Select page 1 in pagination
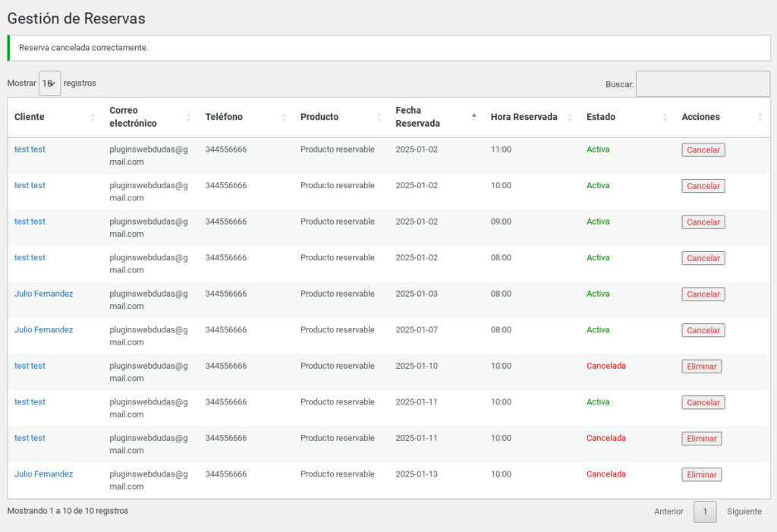This screenshot has width=777, height=532. click(x=705, y=512)
